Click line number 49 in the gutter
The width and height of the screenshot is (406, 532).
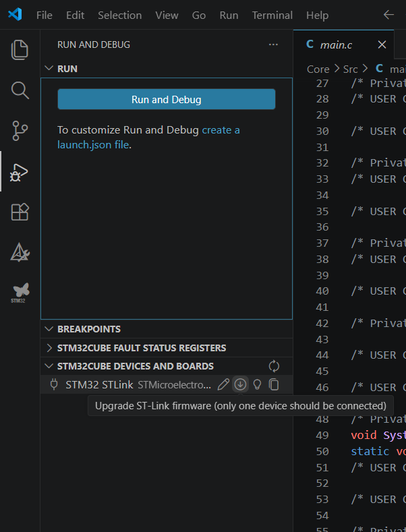pos(322,436)
